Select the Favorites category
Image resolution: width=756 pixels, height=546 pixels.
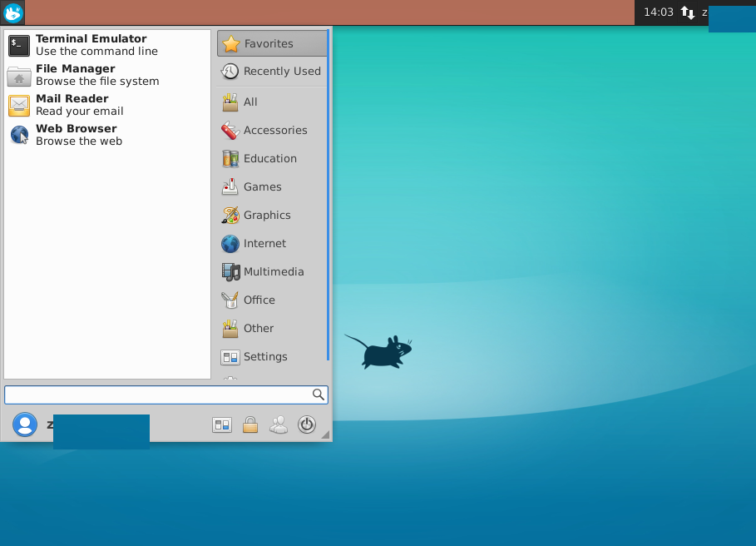[x=272, y=43]
